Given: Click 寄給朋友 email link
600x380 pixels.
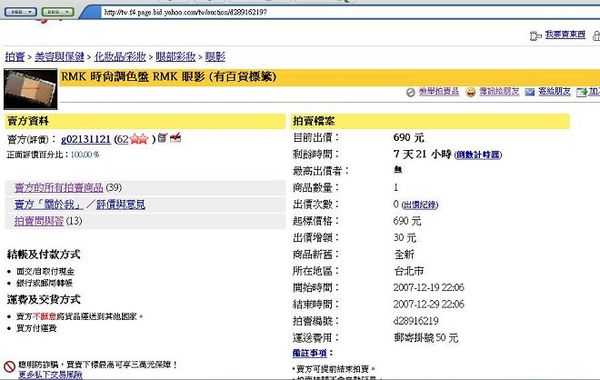Looking at the screenshot, I should pos(554,91).
